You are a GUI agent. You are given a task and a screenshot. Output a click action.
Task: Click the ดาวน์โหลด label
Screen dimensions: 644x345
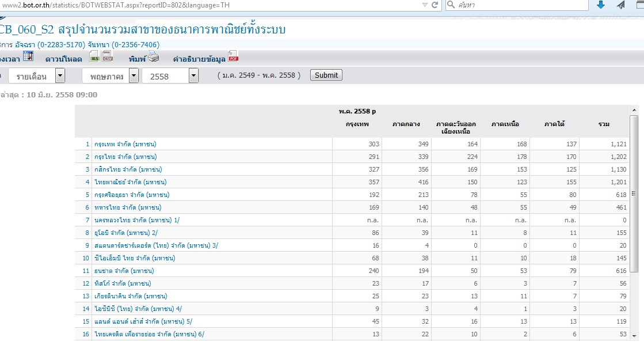64,59
